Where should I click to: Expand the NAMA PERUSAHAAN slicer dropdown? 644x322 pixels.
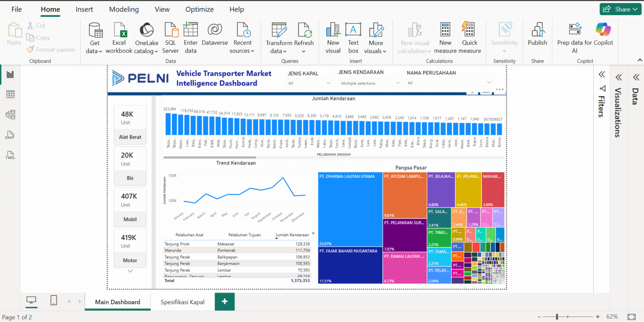[449, 83]
